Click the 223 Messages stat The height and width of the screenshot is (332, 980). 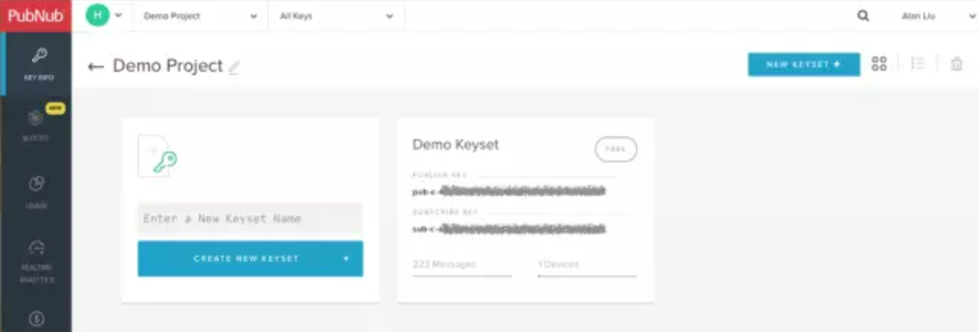[x=444, y=264]
